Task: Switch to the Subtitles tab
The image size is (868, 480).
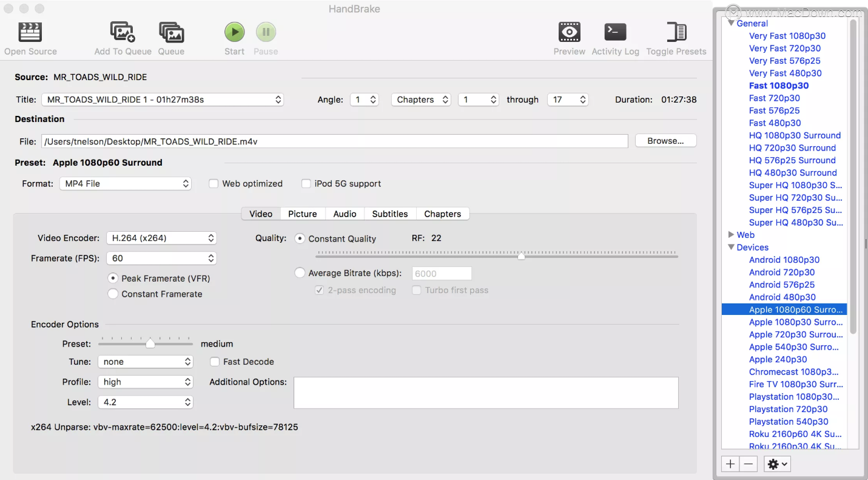Action: pos(390,214)
